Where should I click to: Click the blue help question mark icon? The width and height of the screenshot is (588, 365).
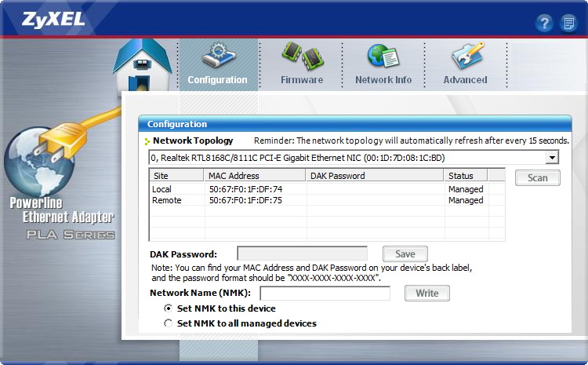(x=544, y=23)
